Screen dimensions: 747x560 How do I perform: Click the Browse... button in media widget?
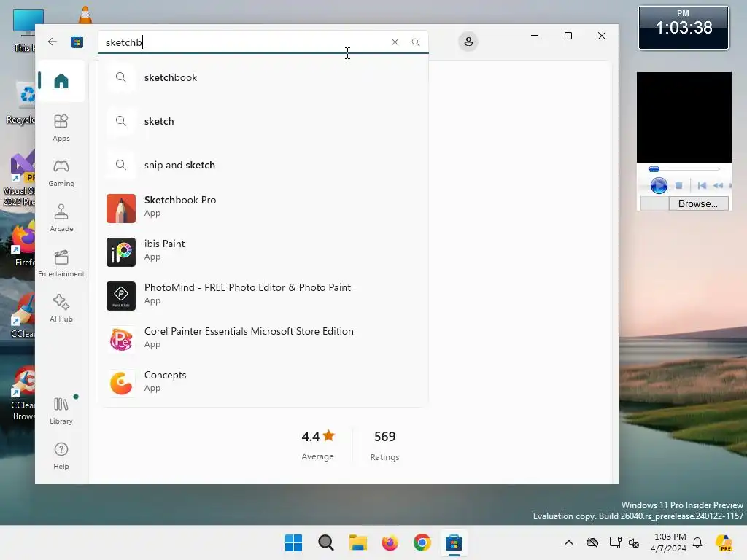pos(697,203)
